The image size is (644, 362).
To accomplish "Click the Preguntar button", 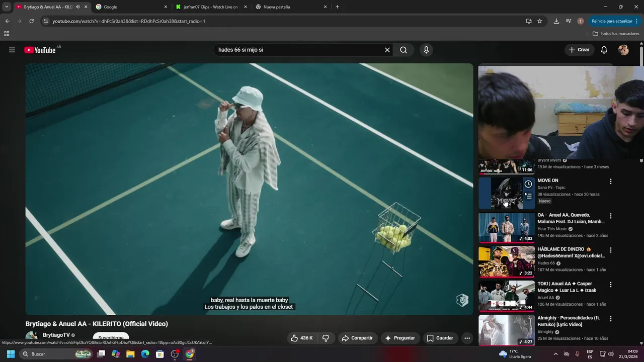I will click(400, 338).
